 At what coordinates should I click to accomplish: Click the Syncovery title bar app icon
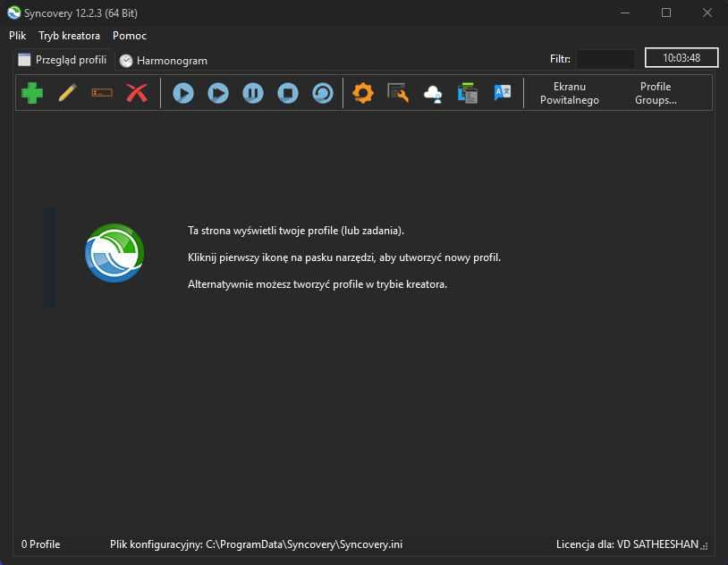click(14, 13)
